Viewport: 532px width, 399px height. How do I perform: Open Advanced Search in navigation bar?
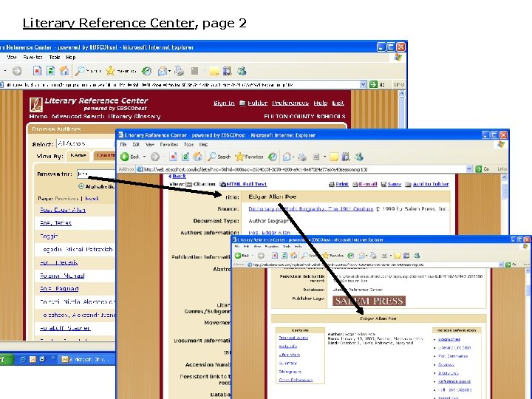tap(78, 117)
